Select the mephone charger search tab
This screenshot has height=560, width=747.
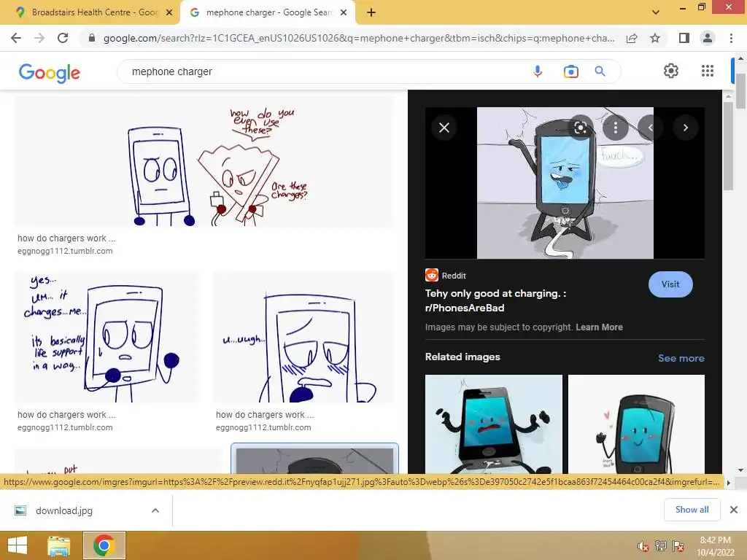point(269,12)
